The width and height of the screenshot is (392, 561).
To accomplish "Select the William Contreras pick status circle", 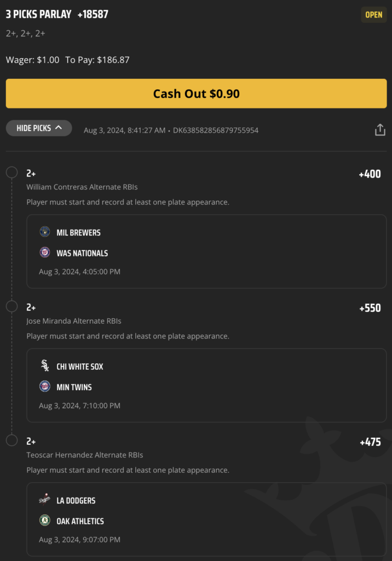I will coord(12,173).
